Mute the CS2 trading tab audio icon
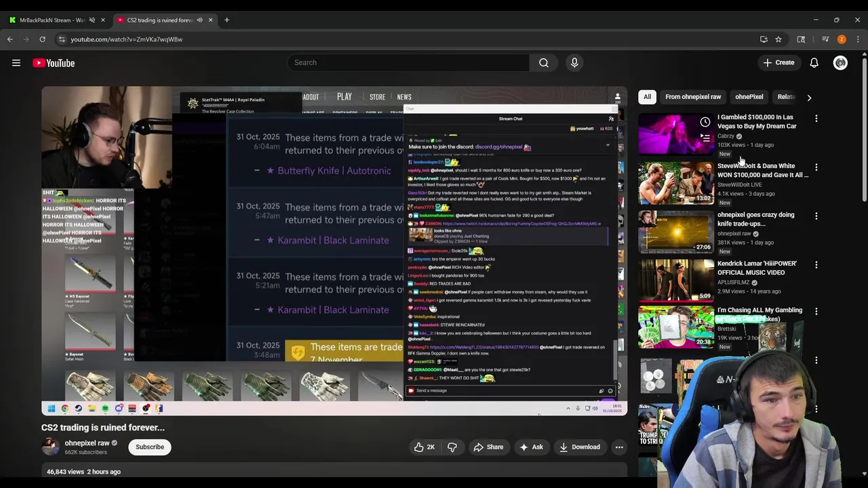 tap(199, 20)
